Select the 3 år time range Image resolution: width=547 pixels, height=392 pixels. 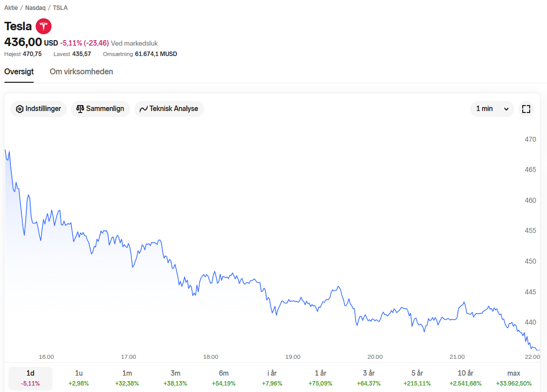[369, 378]
